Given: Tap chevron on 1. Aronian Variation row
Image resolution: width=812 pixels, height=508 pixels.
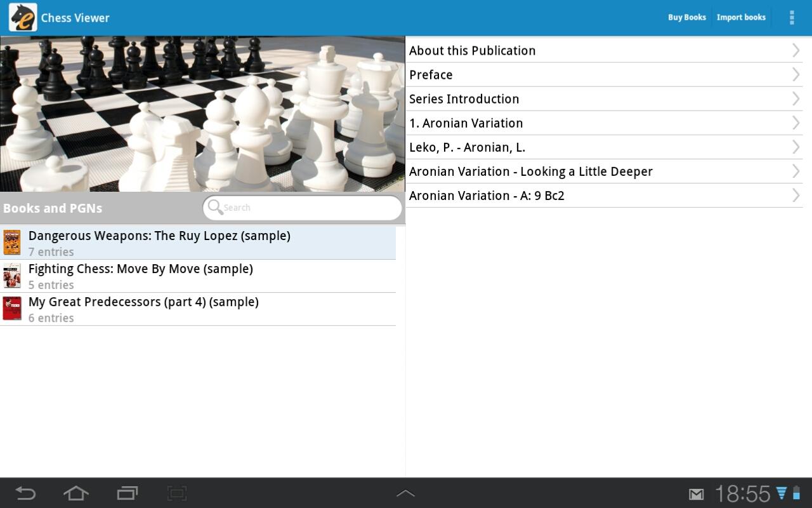Looking at the screenshot, I should tap(796, 123).
